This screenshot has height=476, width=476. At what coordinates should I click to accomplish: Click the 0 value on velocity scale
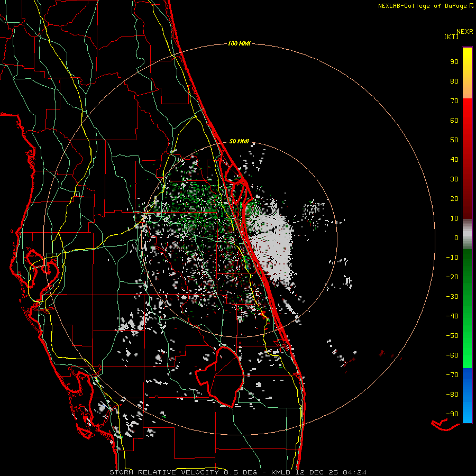[x=456, y=238]
